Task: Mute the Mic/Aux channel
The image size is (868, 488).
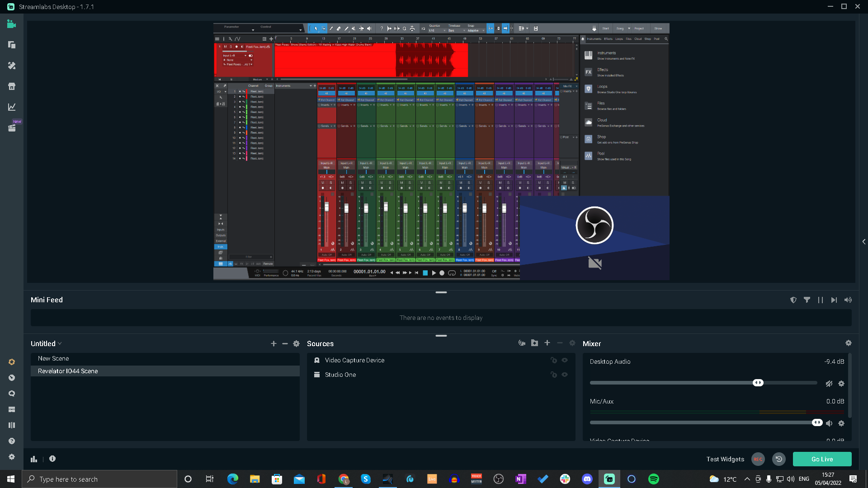Action: (829, 423)
